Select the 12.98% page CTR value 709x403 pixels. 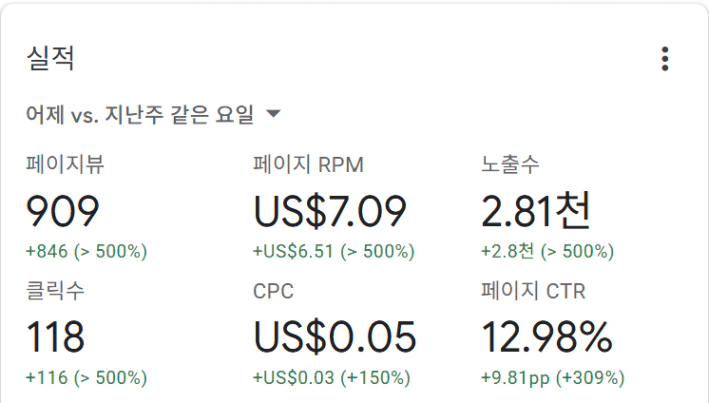pos(547,337)
